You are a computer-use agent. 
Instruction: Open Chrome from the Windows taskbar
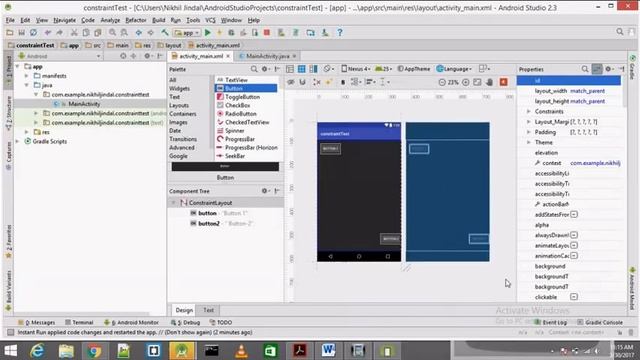click(94, 351)
